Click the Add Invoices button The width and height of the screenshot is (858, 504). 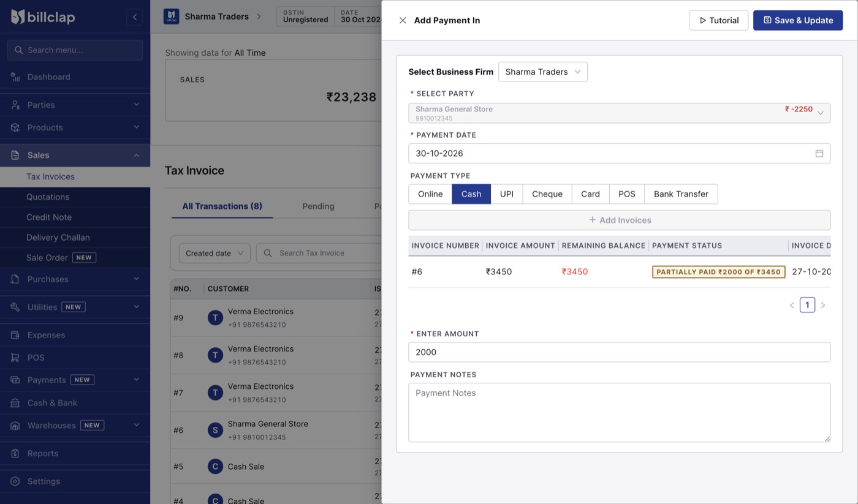coord(620,220)
